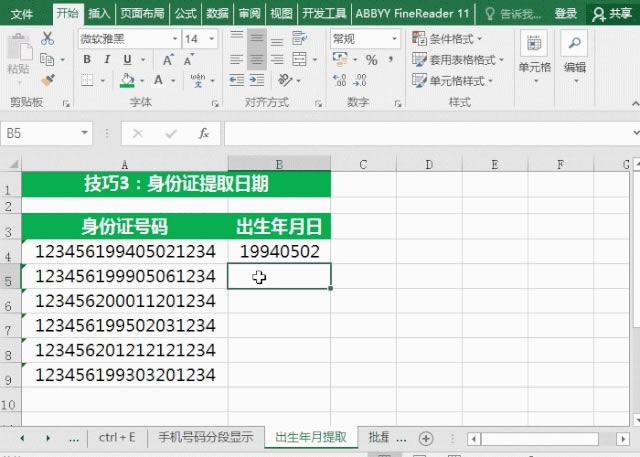Image resolution: width=640 pixels, height=457 pixels.
Task: Toggle Italic formatting
Action: (102, 59)
